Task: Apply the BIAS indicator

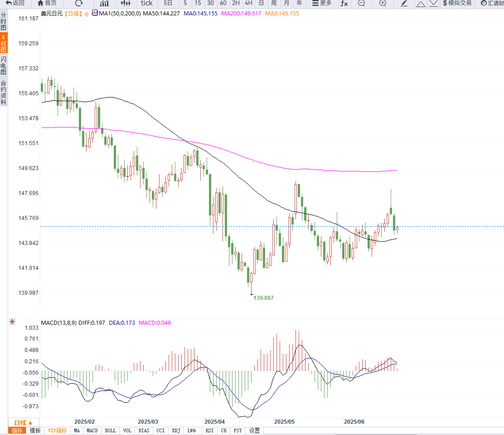Action: point(144,430)
